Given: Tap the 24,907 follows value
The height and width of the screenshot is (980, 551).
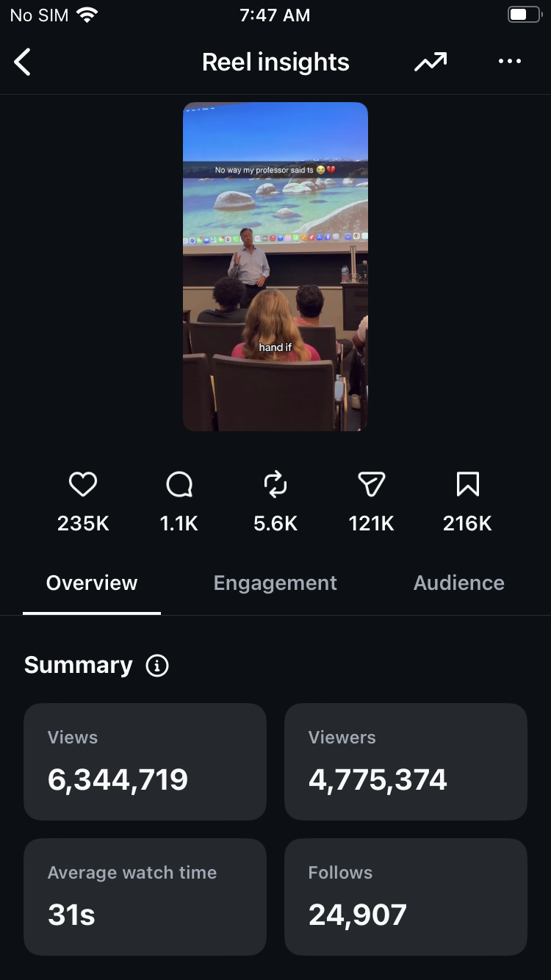Looking at the screenshot, I should pos(358,915).
